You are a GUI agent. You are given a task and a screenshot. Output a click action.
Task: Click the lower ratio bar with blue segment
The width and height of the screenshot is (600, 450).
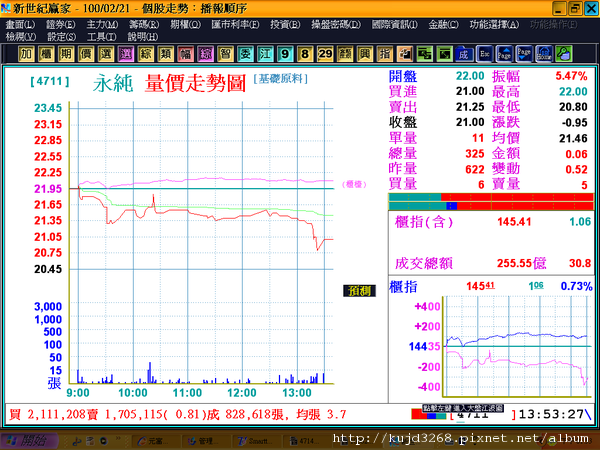(x=491, y=206)
